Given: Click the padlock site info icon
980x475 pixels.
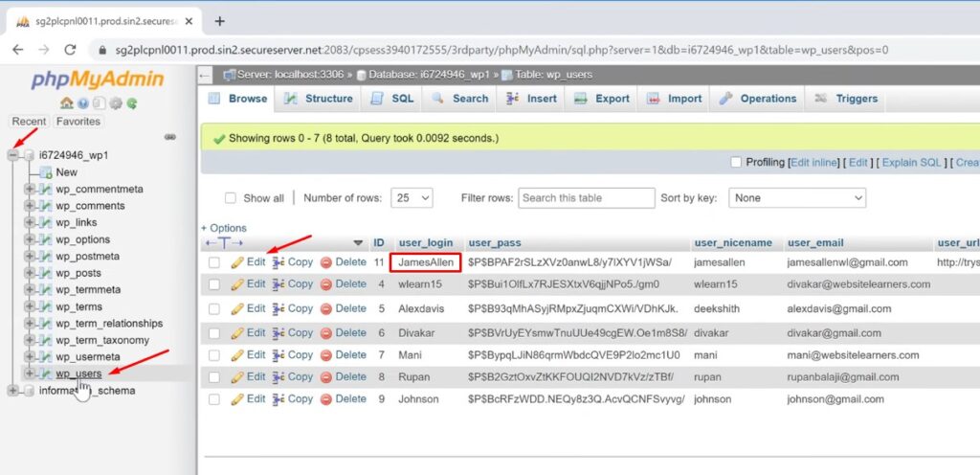Looking at the screenshot, I should (x=102, y=50).
